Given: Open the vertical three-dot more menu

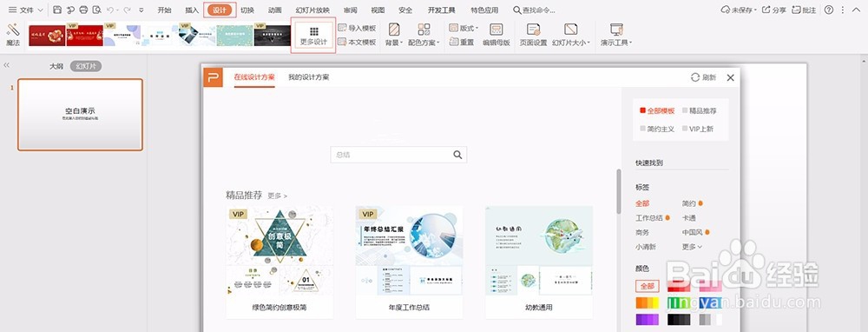Looking at the screenshot, I should (x=843, y=10).
